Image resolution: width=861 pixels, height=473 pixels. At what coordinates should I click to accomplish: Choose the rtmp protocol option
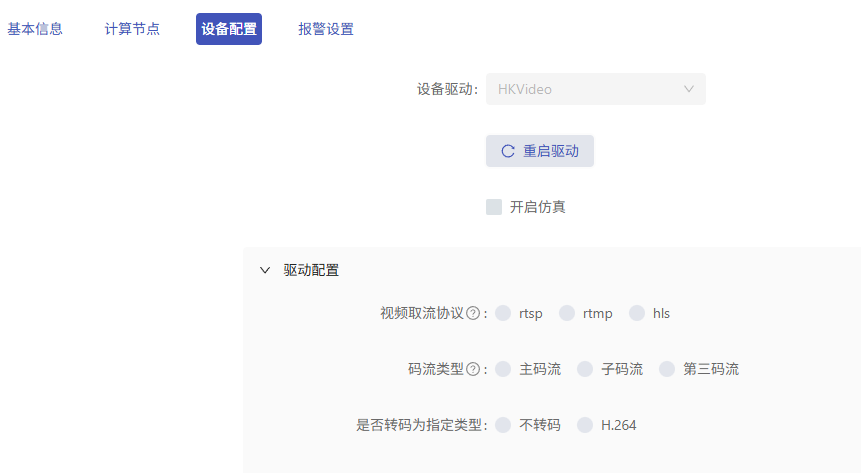click(567, 313)
